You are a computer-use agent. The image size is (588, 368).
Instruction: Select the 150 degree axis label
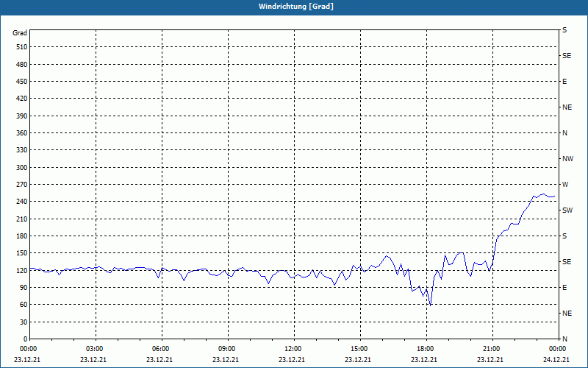(x=22, y=253)
